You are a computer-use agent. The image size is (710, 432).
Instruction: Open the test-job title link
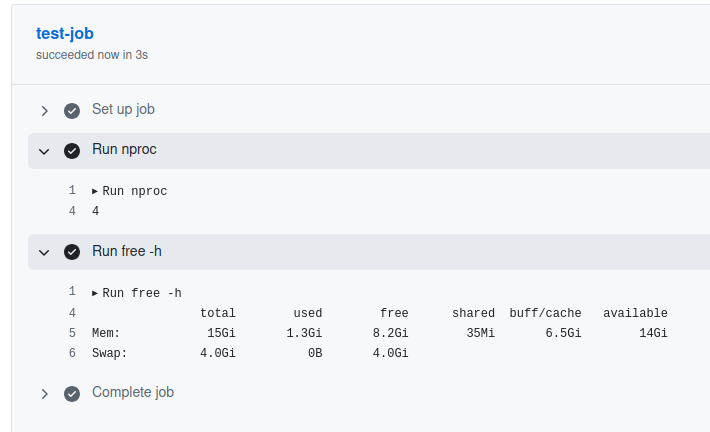(65, 33)
